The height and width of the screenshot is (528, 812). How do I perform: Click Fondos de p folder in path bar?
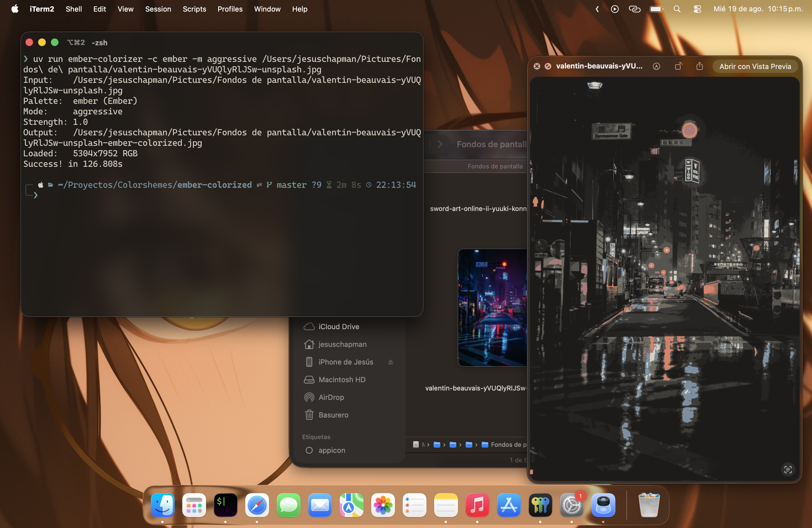tap(504, 445)
